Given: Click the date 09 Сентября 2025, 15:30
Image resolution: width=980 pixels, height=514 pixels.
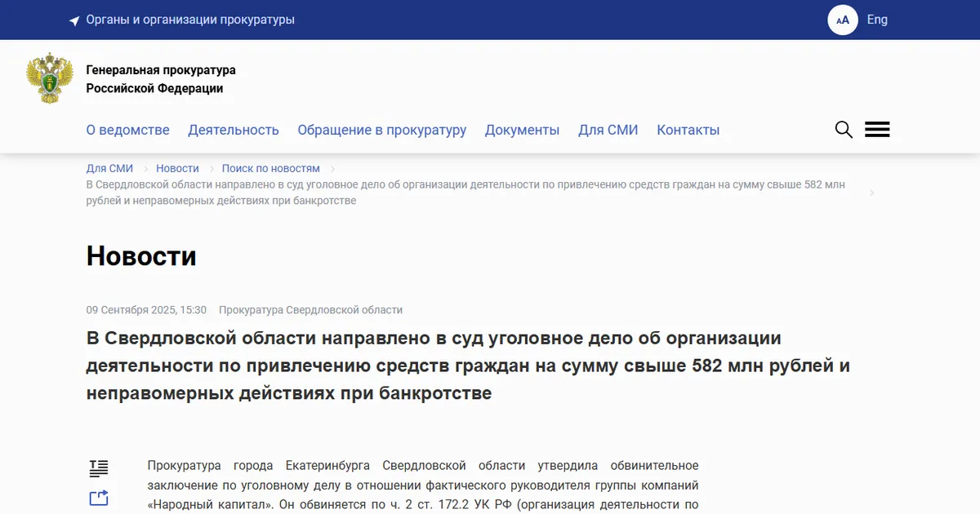Looking at the screenshot, I should click(x=146, y=310).
